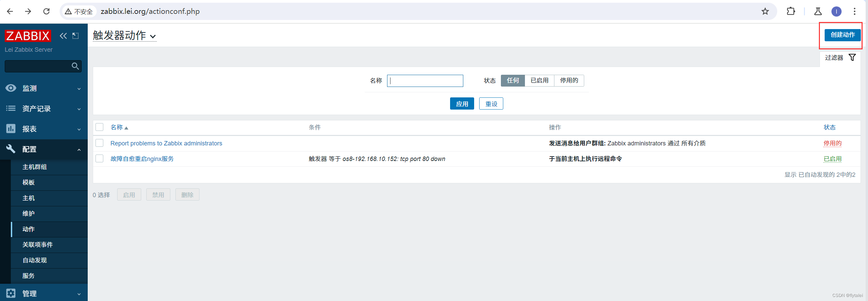Focus the 名称 filter input field
The image size is (868, 301).
point(425,81)
